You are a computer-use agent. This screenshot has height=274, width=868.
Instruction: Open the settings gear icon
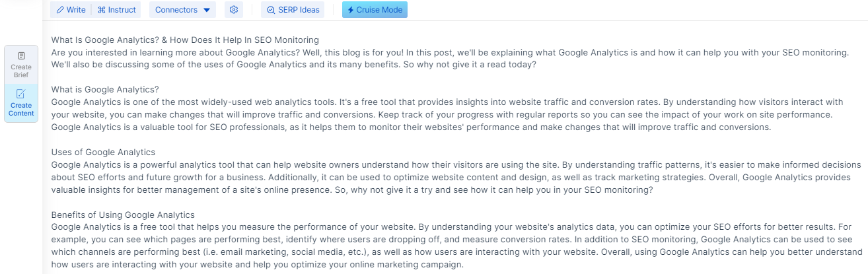tap(234, 10)
